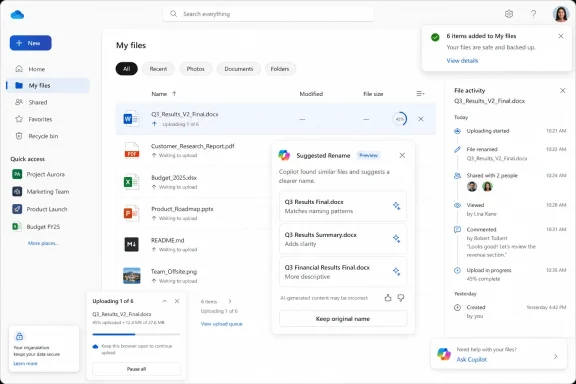Click the upload progress bar

(x=136, y=334)
